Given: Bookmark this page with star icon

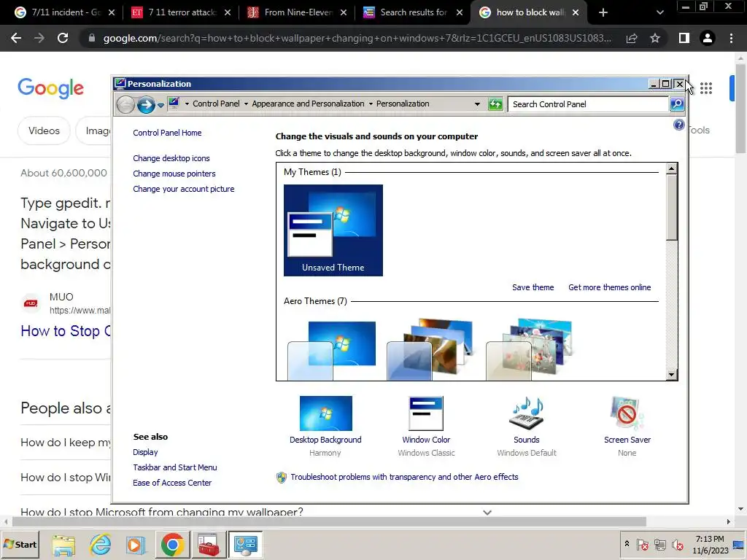Looking at the screenshot, I should point(655,38).
